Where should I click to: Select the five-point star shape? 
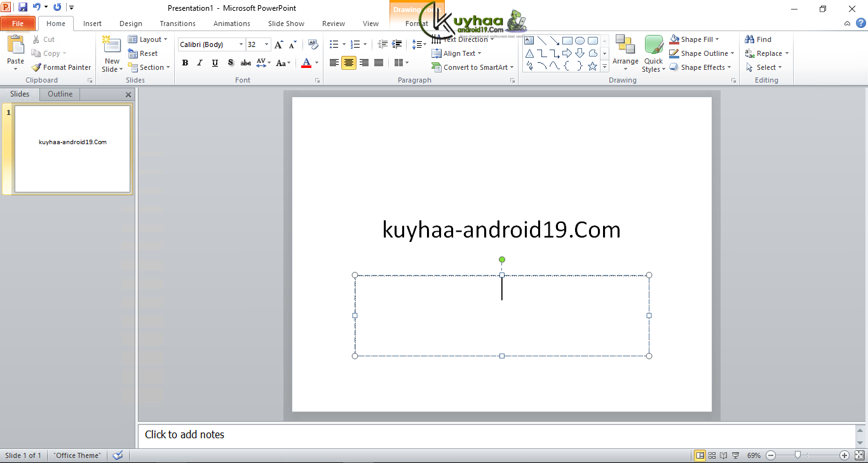click(x=593, y=66)
